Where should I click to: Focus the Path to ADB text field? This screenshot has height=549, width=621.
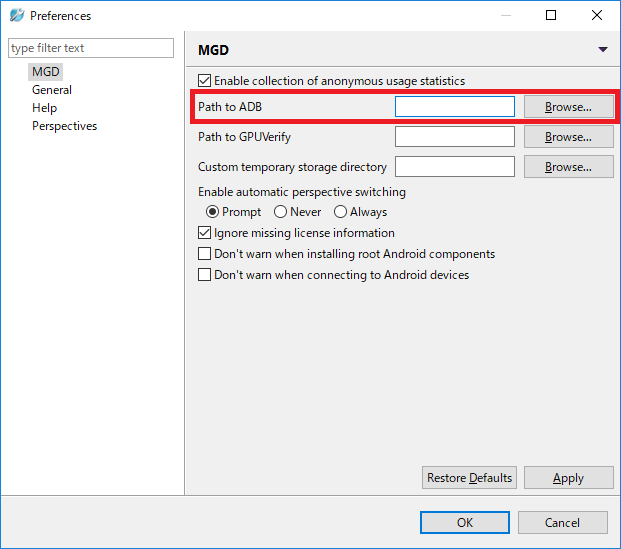click(455, 107)
